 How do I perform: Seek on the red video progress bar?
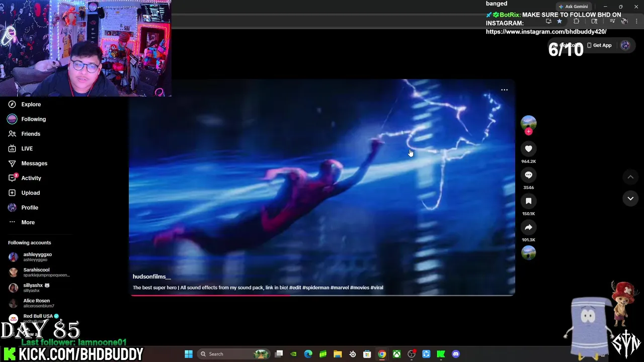click(x=322, y=295)
